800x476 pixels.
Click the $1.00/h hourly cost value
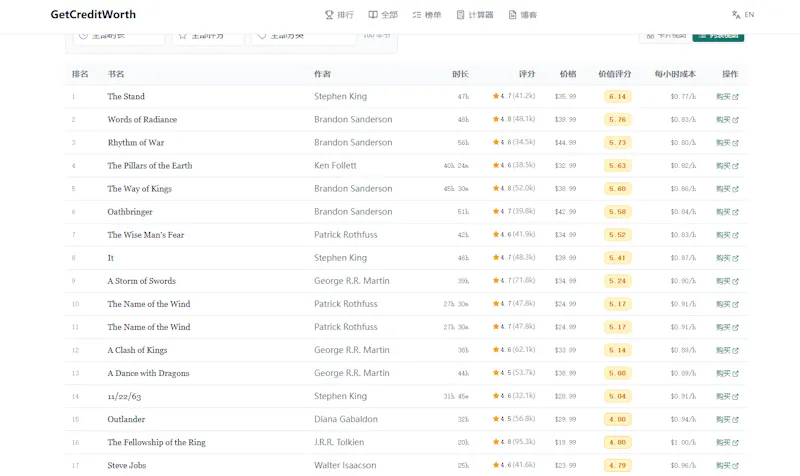click(x=683, y=443)
